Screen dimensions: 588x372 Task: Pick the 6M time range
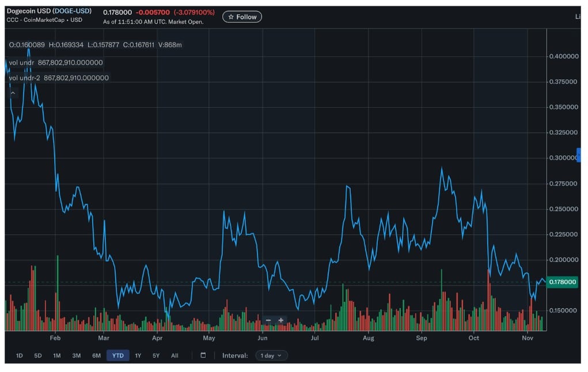[96, 355]
